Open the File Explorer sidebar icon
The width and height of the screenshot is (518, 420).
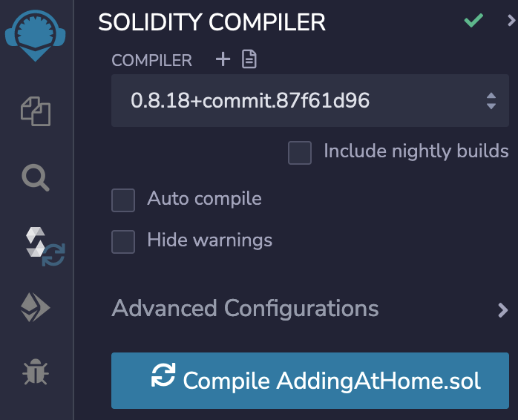pos(36,112)
